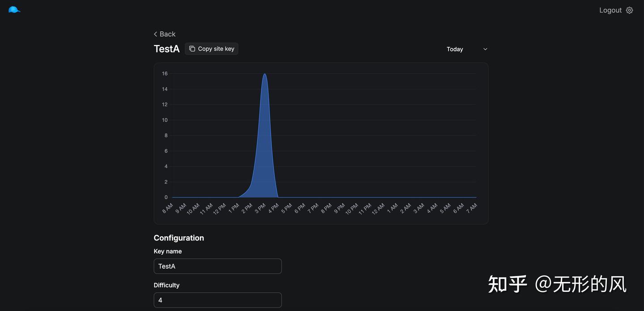Expand the Today dropdown chevron
Image resolution: width=644 pixels, height=311 pixels.
tap(485, 49)
